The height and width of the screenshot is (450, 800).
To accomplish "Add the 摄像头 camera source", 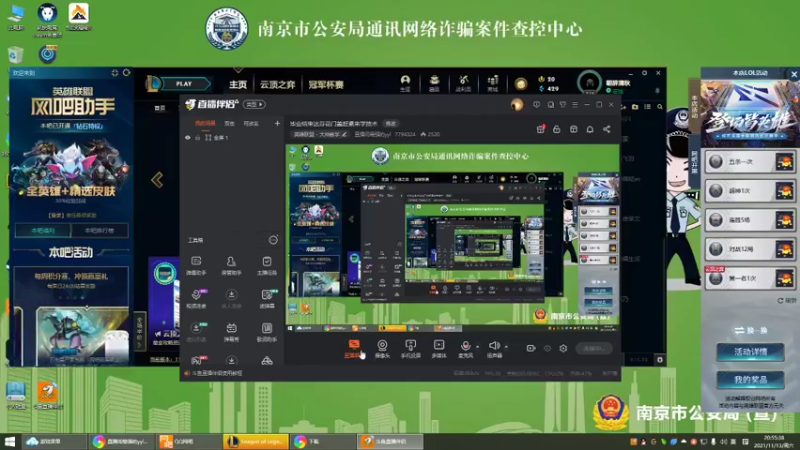I will (x=382, y=349).
